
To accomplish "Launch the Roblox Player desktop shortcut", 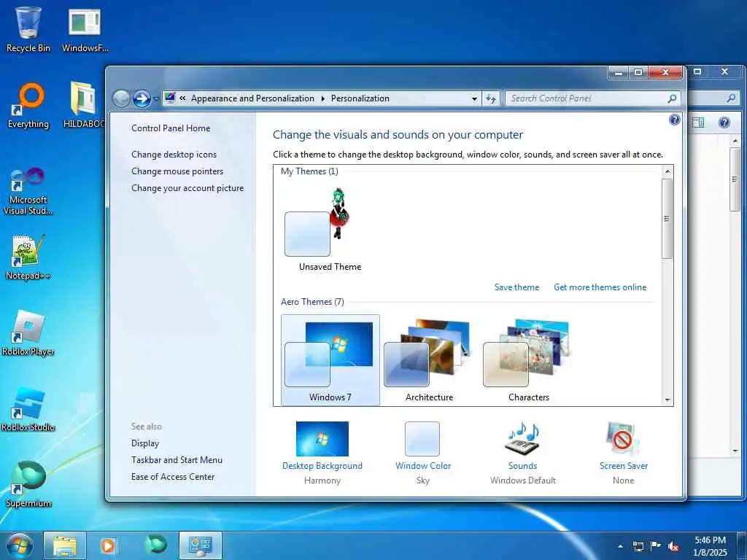I will (28, 332).
